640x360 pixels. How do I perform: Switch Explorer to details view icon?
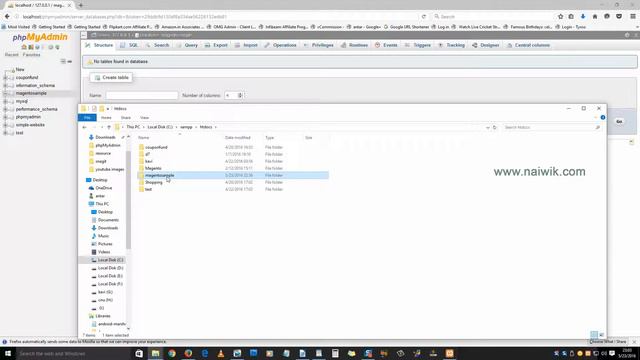tap(594, 335)
